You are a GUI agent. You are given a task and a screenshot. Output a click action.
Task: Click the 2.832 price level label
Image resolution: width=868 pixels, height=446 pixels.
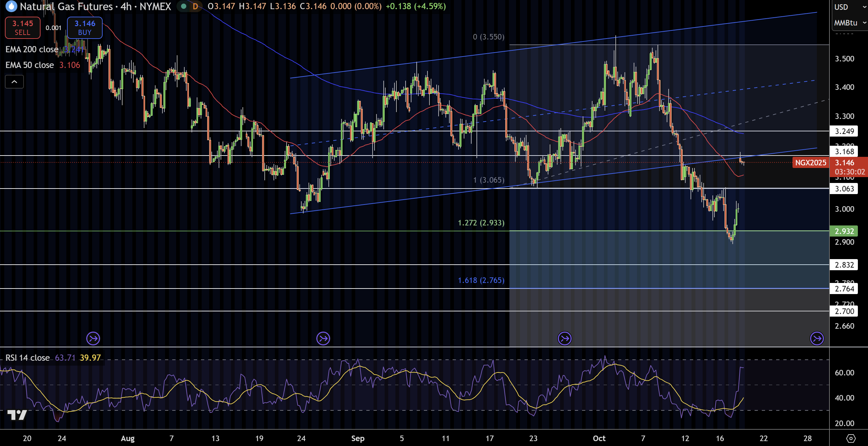click(844, 265)
